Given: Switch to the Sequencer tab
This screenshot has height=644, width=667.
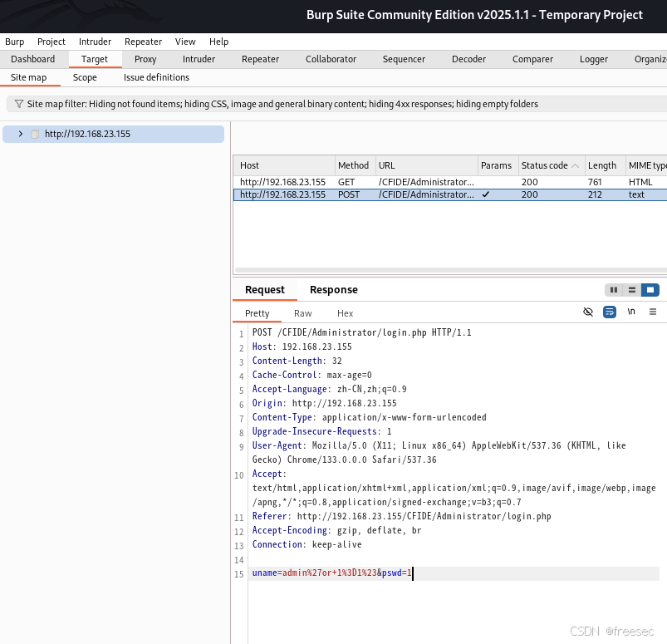Looking at the screenshot, I should [x=404, y=59].
